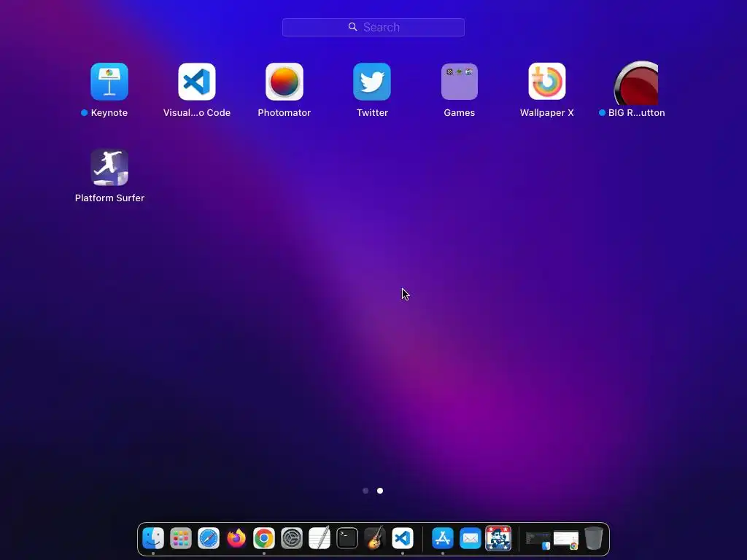Open Safari from the Dock
This screenshot has width=747, height=560.
coord(209,539)
